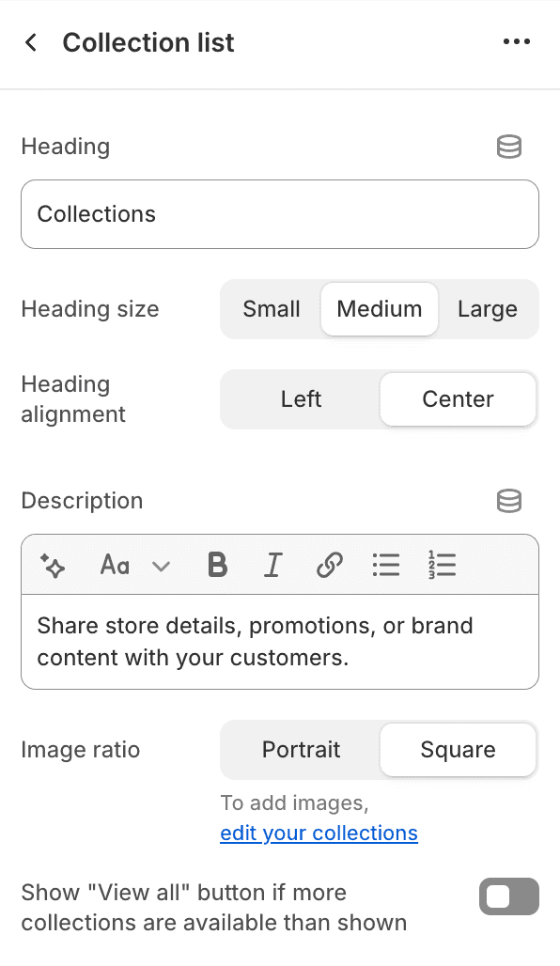Screen dimensions: 560x966
Task: Add a numbered list in description
Action: point(442,565)
